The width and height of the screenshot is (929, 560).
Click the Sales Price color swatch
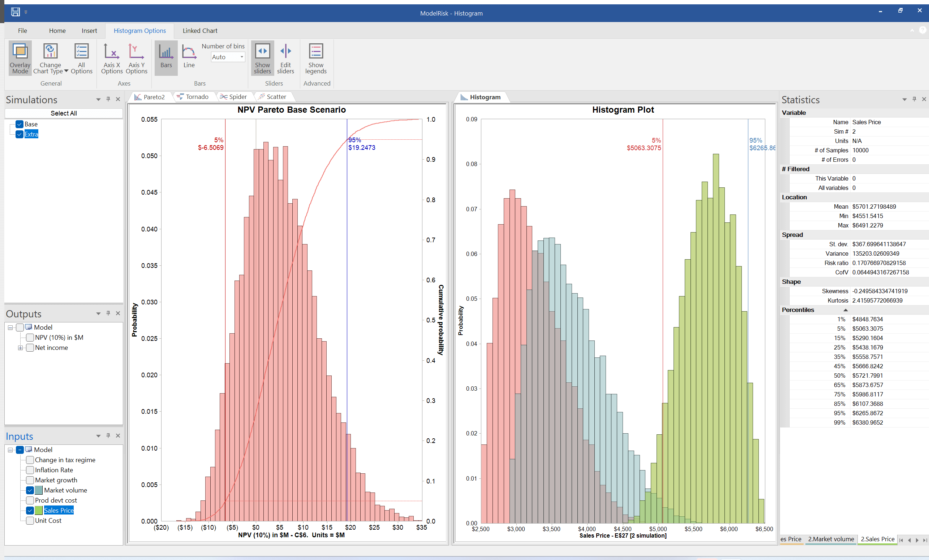[x=38, y=510]
